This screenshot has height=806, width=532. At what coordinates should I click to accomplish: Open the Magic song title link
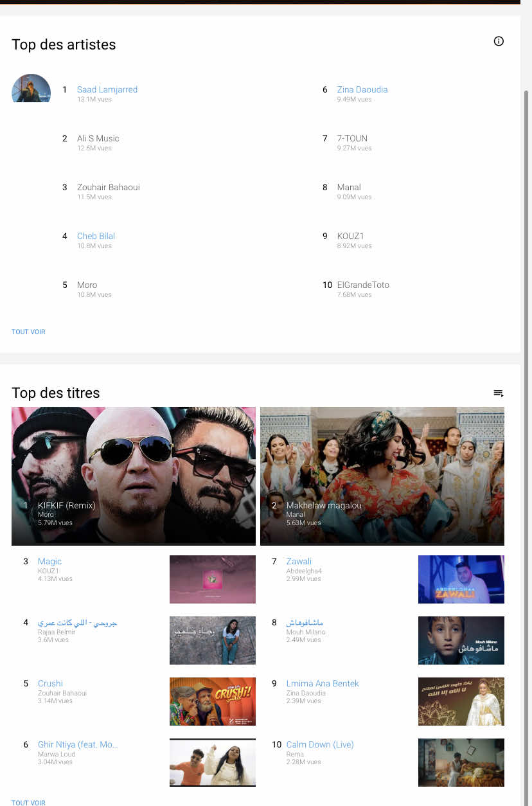coord(49,561)
